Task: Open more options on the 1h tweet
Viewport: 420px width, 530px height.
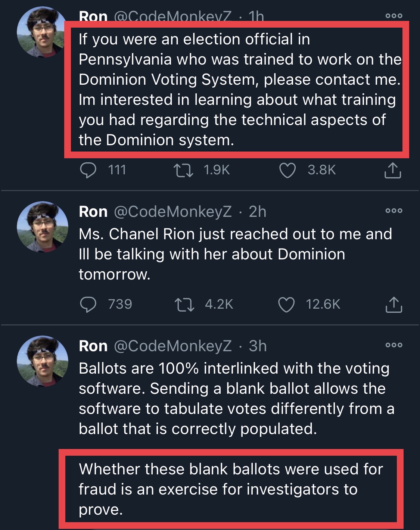Action: (394, 16)
